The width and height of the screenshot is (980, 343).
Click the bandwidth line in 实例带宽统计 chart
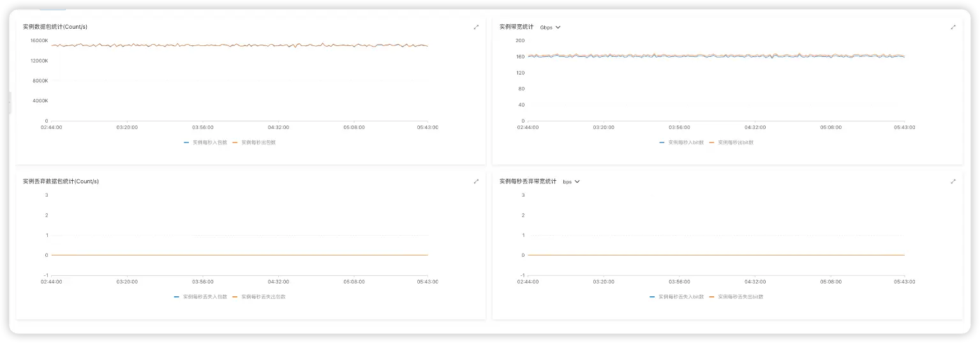pos(716,56)
